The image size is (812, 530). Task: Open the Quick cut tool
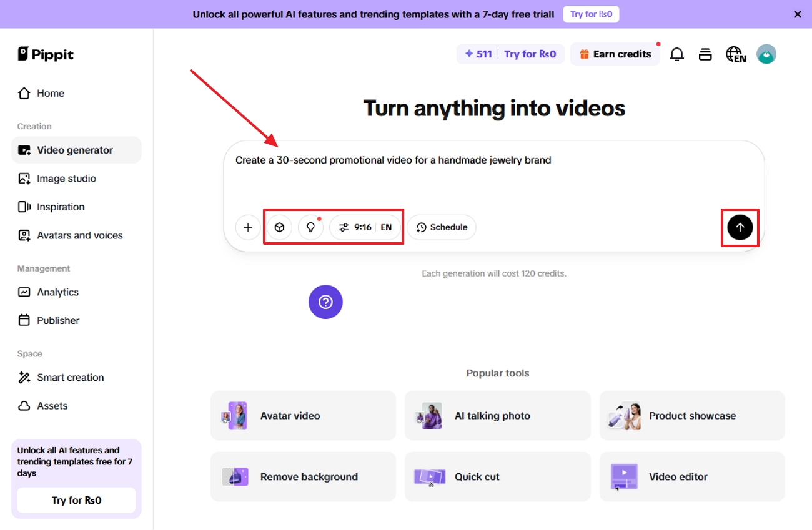pyautogui.click(x=497, y=477)
